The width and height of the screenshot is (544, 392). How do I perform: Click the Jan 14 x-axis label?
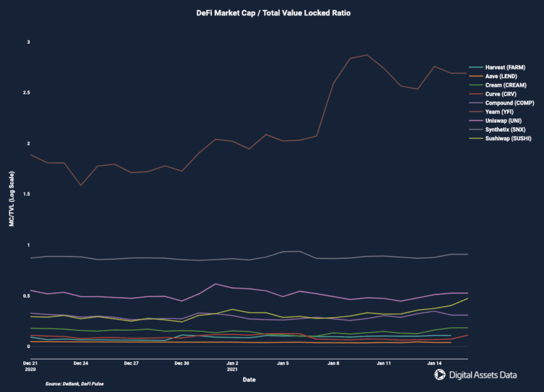point(435,363)
